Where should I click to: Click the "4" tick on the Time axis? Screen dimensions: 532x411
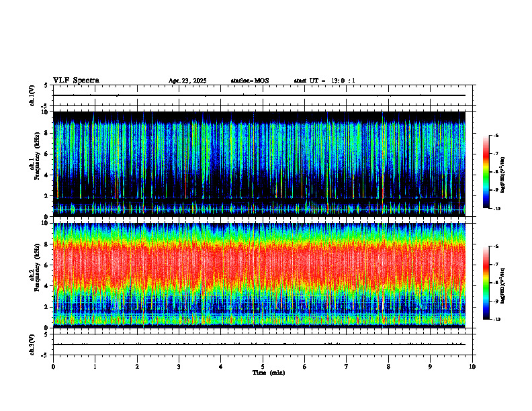[221, 367]
